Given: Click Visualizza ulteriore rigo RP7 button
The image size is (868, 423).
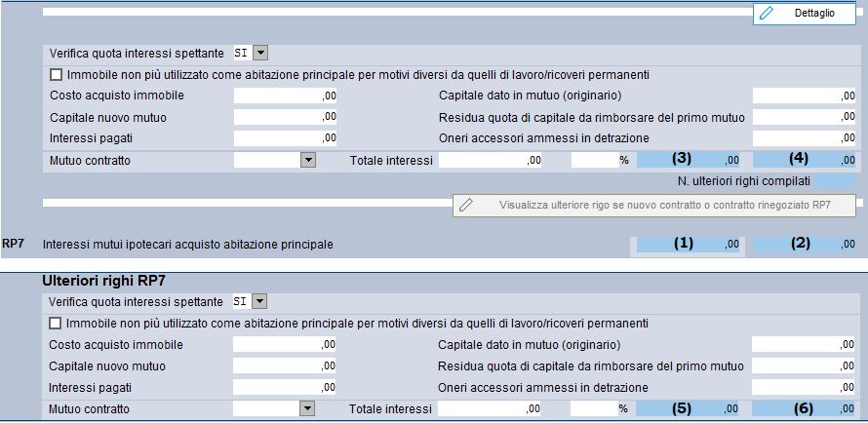Looking at the screenshot, I should [654, 205].
